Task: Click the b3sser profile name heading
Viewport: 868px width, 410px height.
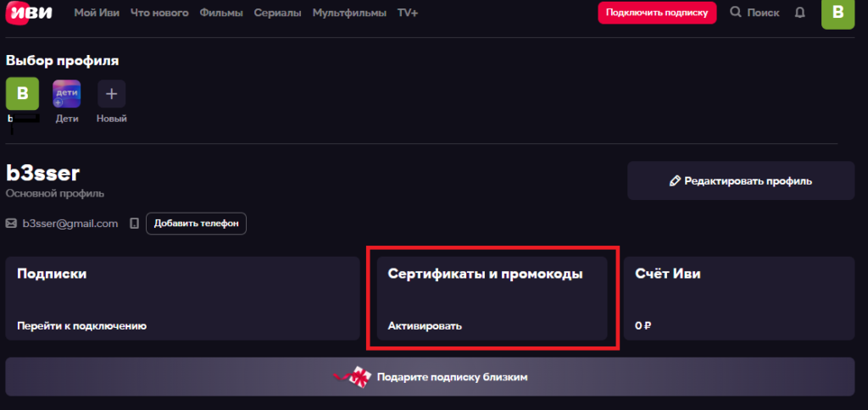Action: coord(42,174)
